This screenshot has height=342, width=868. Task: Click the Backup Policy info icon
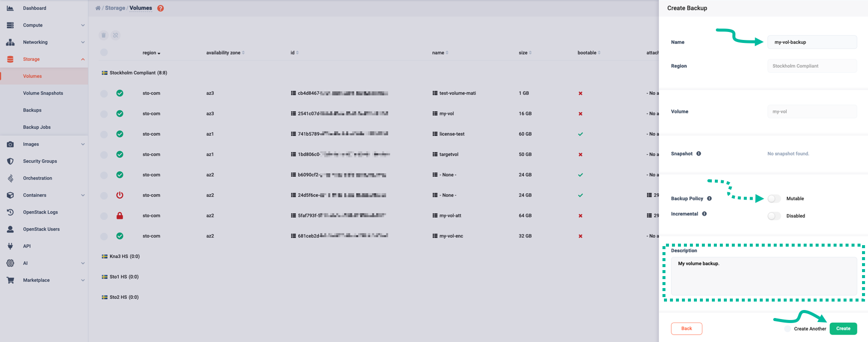pyautogui.click(x=709, y=199)
